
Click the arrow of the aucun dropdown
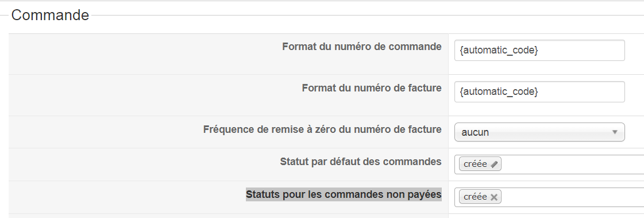click(615, 132)
